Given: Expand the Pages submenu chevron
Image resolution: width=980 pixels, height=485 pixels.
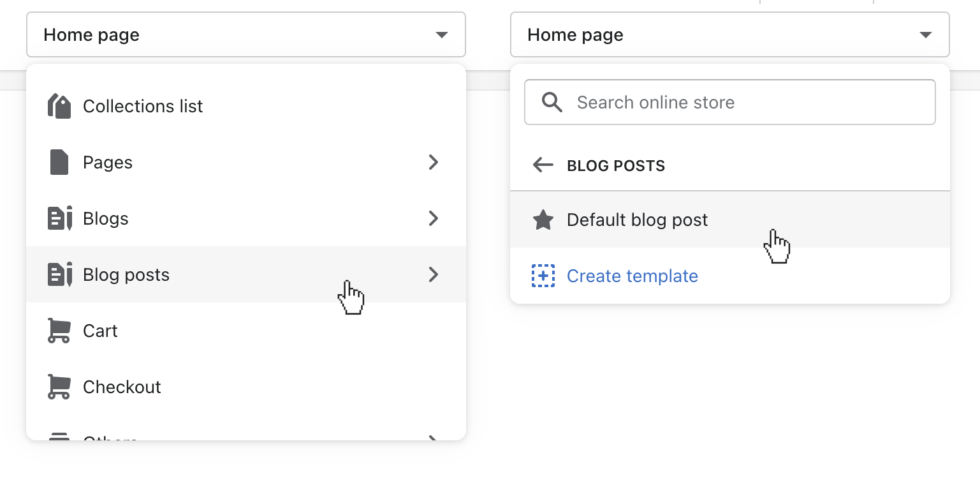Looking at the screenshot, I should [x=434, y=162].
